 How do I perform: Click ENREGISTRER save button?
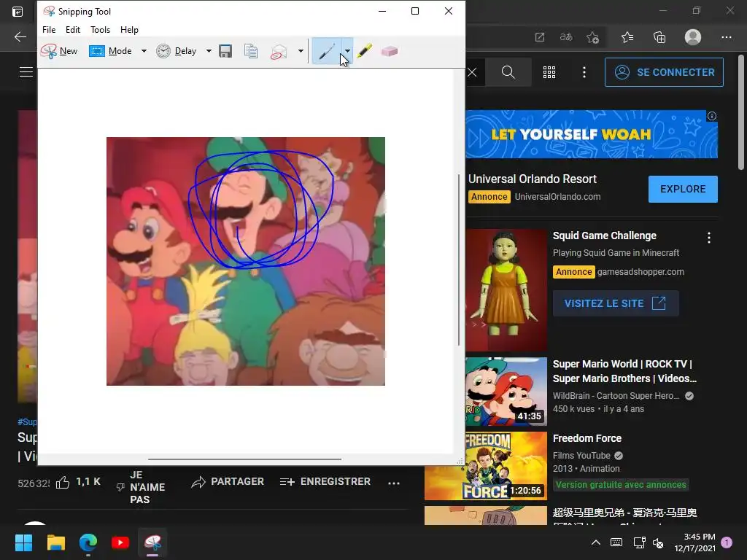[325, 482]
